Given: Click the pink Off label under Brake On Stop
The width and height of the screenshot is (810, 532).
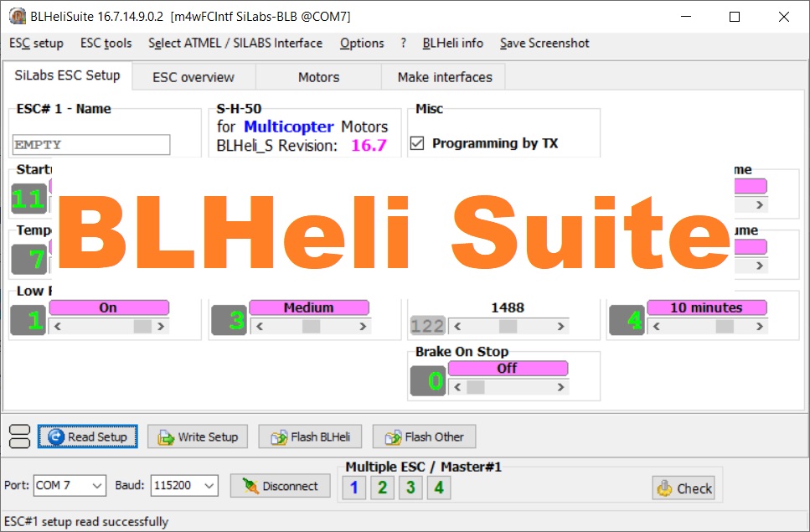Looking at the screenshot, I should 508,369.
